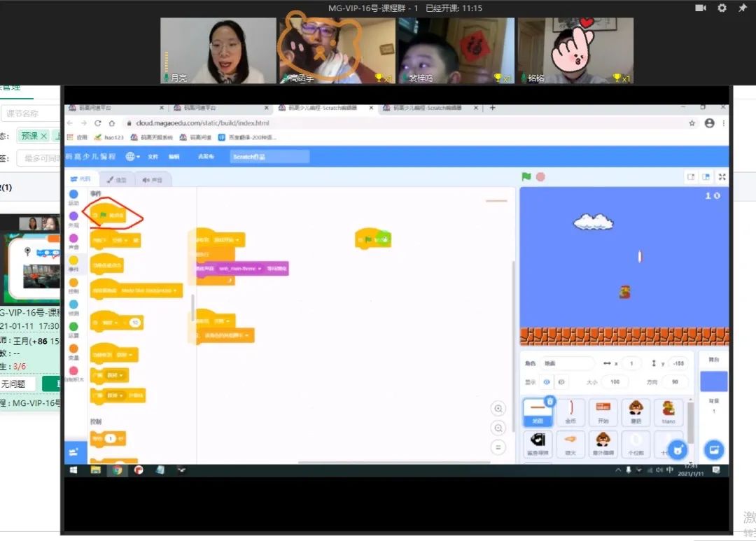Click the sprite size field showing 100
The image size is (756, 541).
[615, 382]
